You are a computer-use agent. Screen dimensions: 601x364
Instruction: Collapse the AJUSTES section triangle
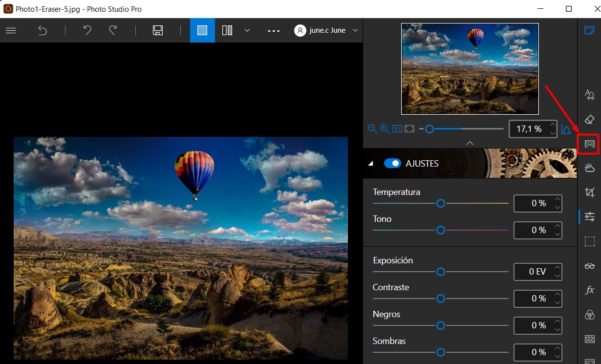click(371, 164)
